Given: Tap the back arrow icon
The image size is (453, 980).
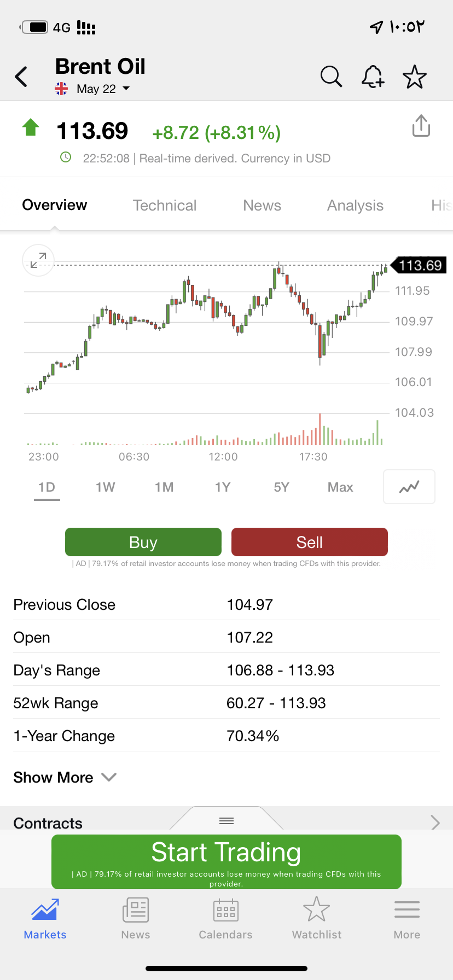Looking at the screenshot, I should 21,77.
